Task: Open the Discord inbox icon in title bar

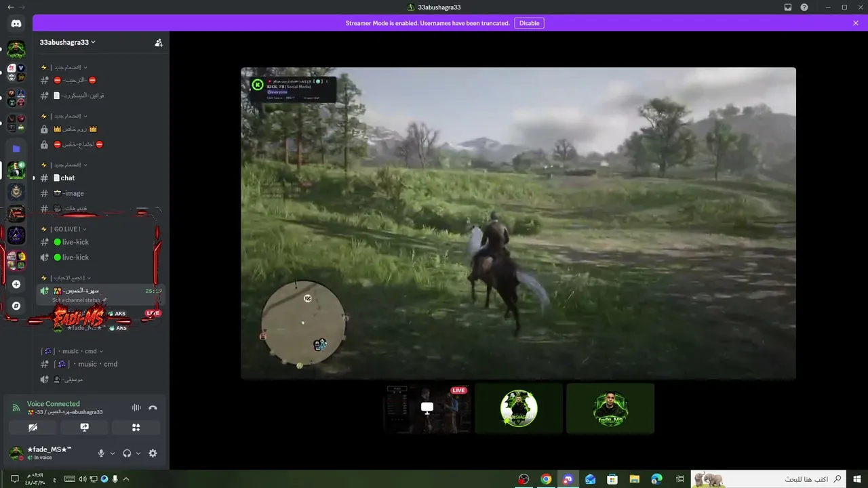Action: [788, 7]
